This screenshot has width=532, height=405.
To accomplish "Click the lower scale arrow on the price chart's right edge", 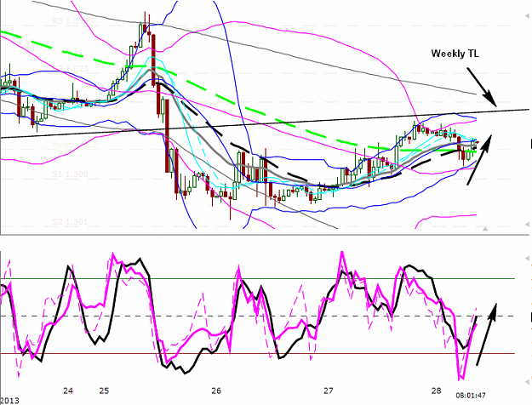I will click(x=528, y=225).
